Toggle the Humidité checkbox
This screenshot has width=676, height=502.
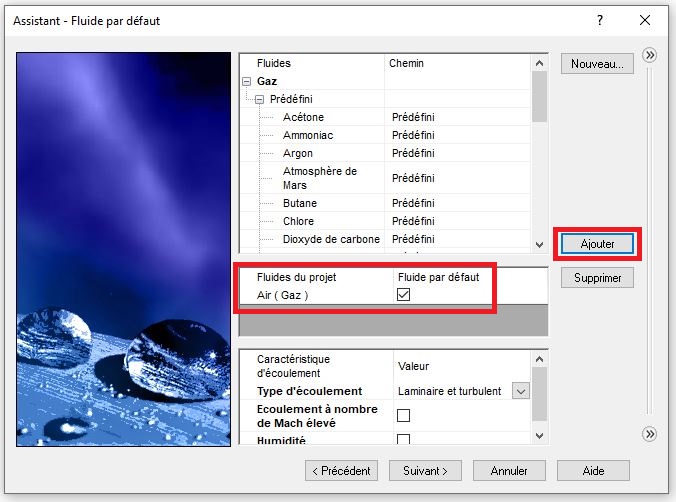403,439
